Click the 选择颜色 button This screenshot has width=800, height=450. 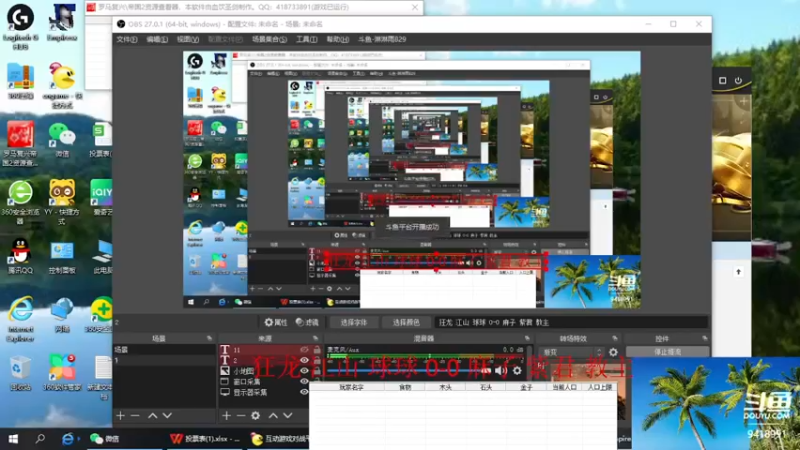click(x=406, y=322)
